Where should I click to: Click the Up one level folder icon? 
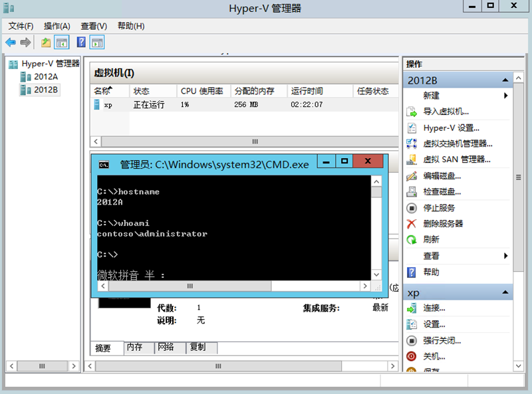46,43
